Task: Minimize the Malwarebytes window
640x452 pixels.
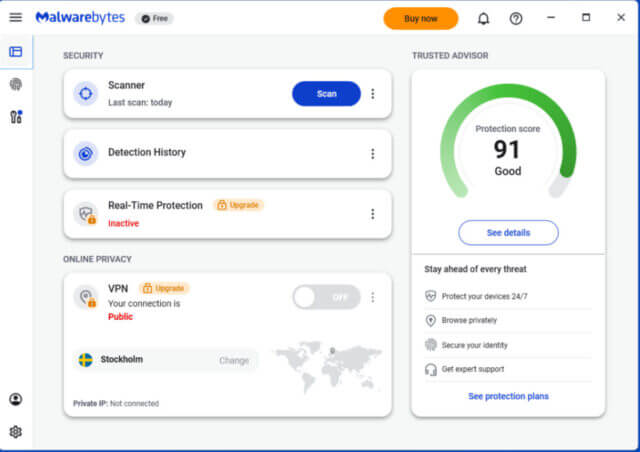Action: (551, 18)
